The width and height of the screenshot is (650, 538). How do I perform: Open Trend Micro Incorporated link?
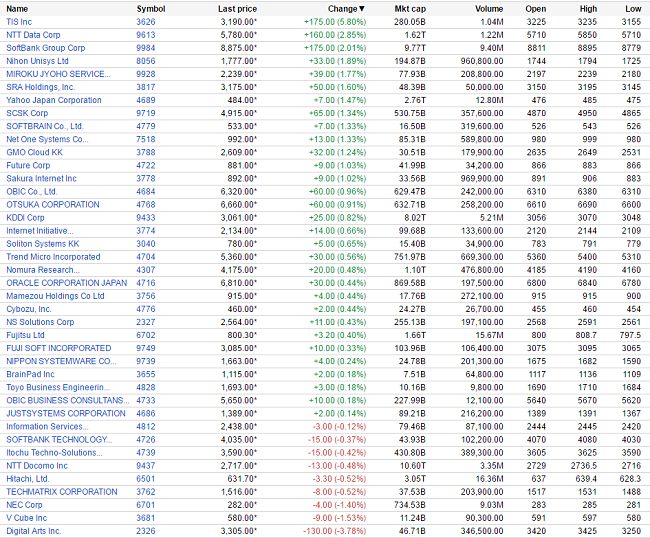point(53,257)
